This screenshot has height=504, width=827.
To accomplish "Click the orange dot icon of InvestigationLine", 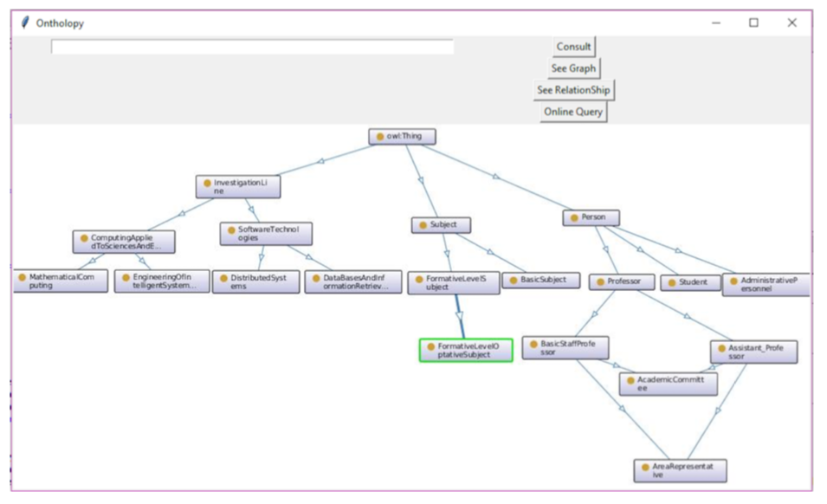I will pyautogui.click(x=207, y=184).
